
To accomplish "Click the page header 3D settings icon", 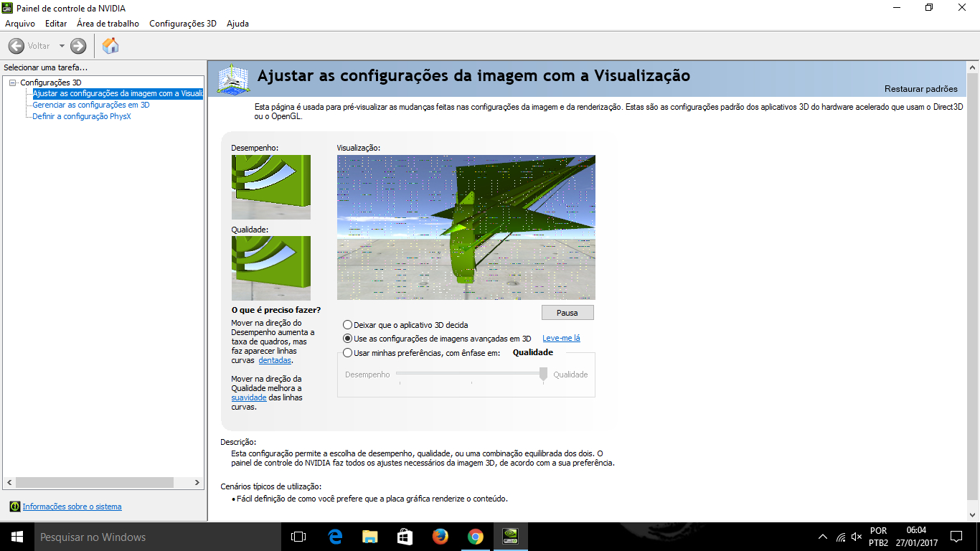I will (x=233, y=79).
